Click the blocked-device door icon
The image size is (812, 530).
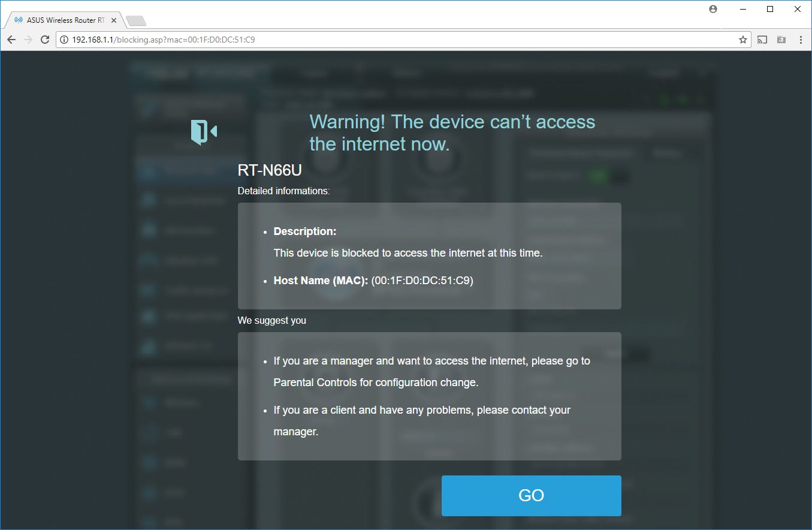click(x=204, y=132)
